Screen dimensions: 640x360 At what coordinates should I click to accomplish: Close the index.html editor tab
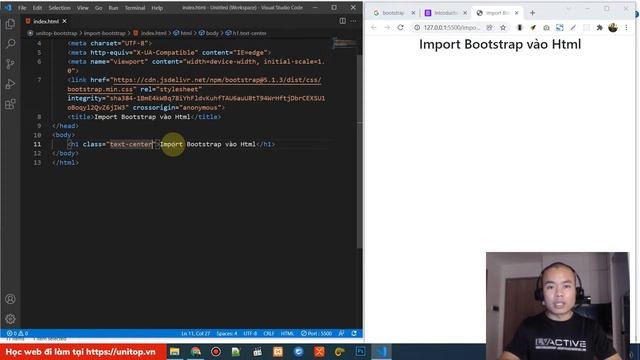pyautogui.click(x=64, y=21)
